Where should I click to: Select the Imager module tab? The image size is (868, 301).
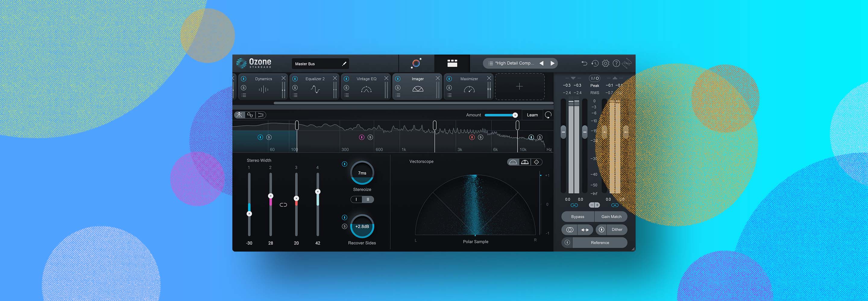[417, 86]
